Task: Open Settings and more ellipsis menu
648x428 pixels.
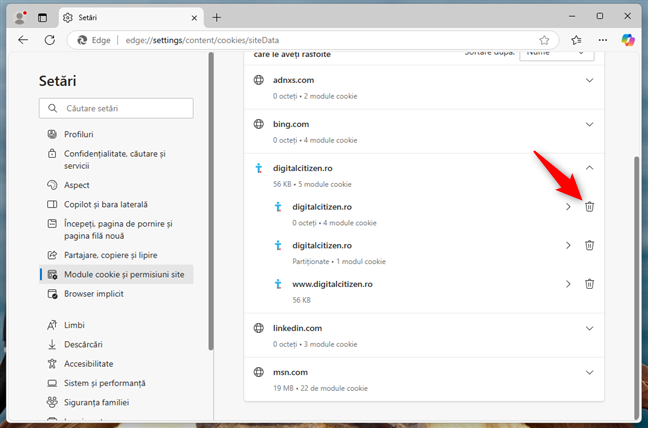Action: coord(603,40)
